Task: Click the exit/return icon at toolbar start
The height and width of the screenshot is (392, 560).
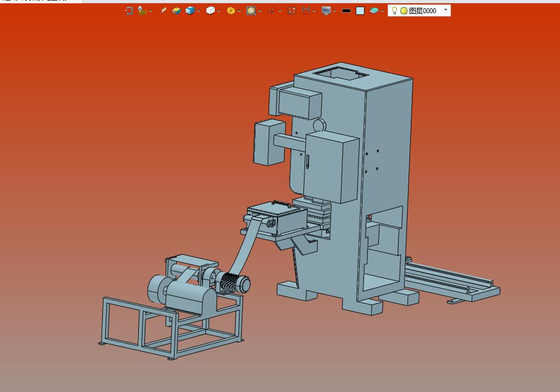Action: pos(128,10)
